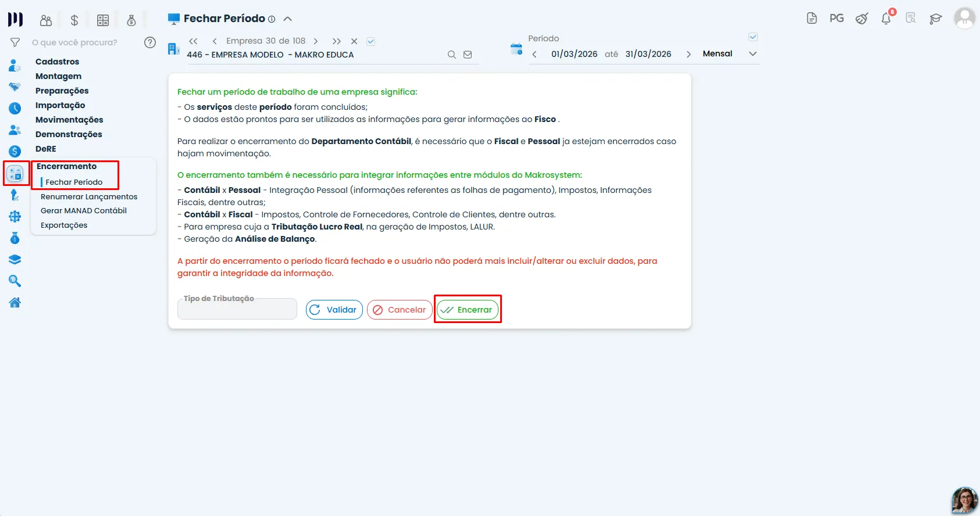Click the Cancelar button
This screenshot has width=980, height=516.
click(x=400, y=310)
